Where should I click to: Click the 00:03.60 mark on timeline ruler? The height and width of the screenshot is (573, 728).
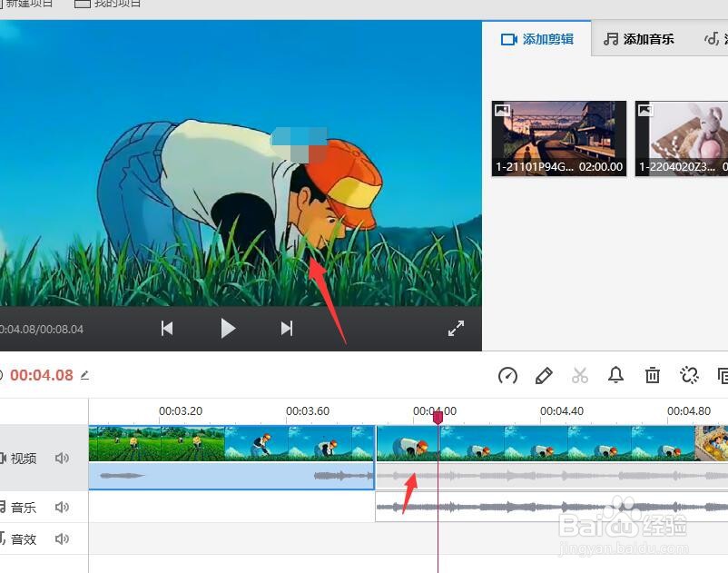point(308,411)
